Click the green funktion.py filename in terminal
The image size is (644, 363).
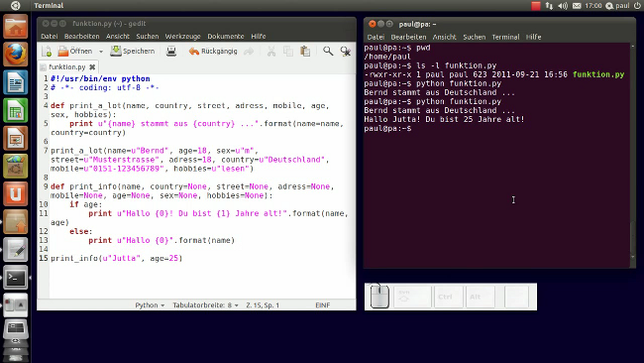point(598,74)
